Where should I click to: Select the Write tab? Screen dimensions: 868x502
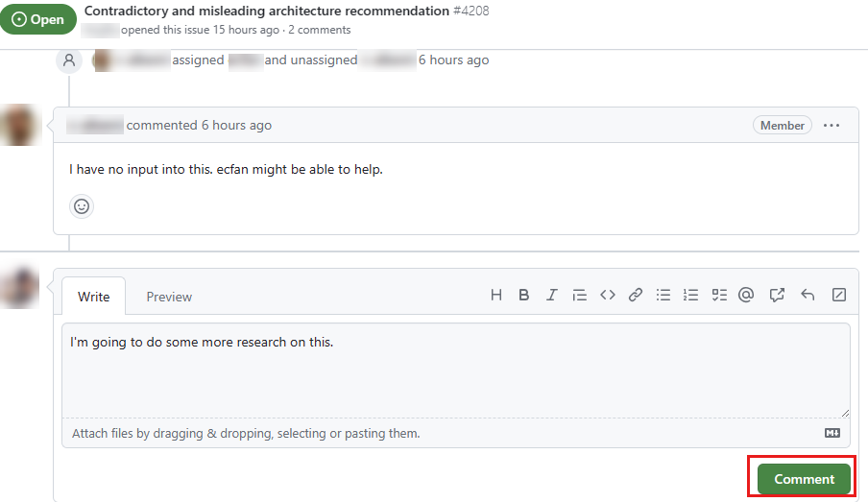pos(93,297)
